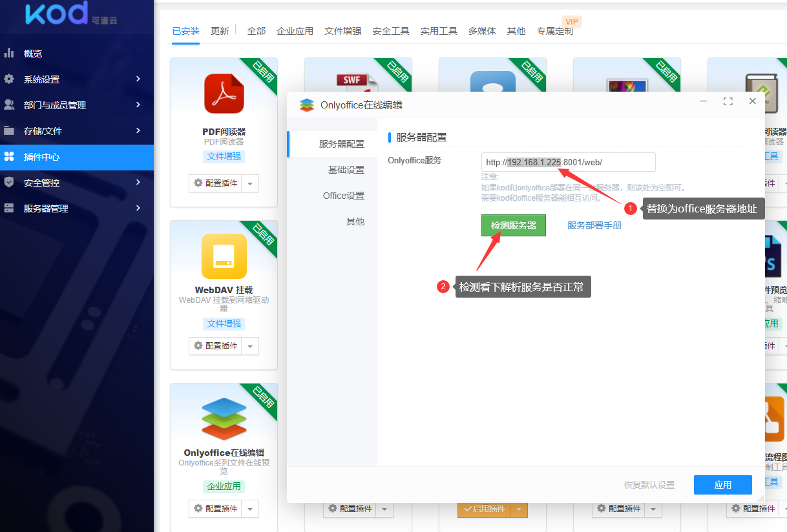The width and height of the screenshot is (787, 532).
Task: Click the 文件增强 tag on WebDAV card
Action: (x=224, y=323)
